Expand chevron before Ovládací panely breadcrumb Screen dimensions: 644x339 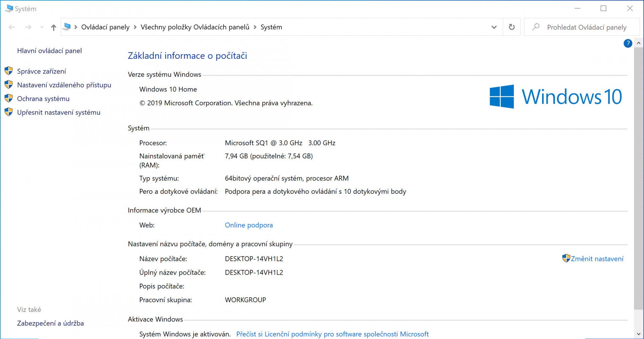pos(76,27)
